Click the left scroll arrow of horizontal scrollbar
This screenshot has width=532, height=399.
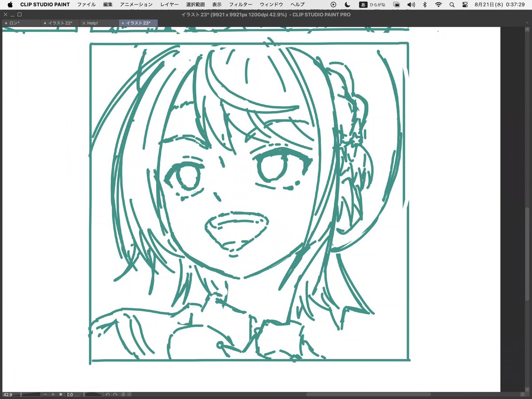(x=129, y=394)
